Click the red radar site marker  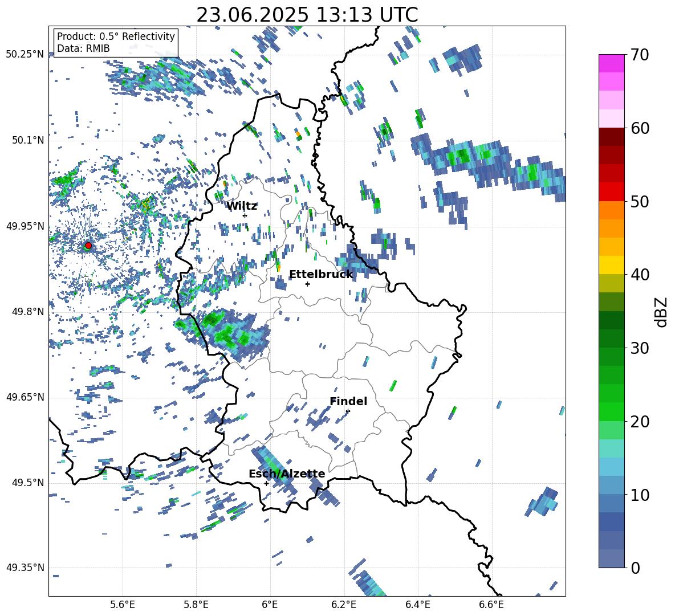(x=88, y=246)
